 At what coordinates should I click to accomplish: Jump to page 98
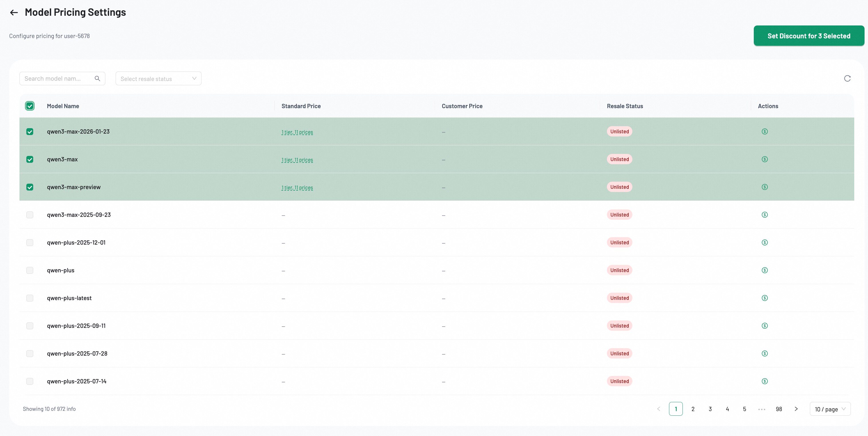click(779, 409)
